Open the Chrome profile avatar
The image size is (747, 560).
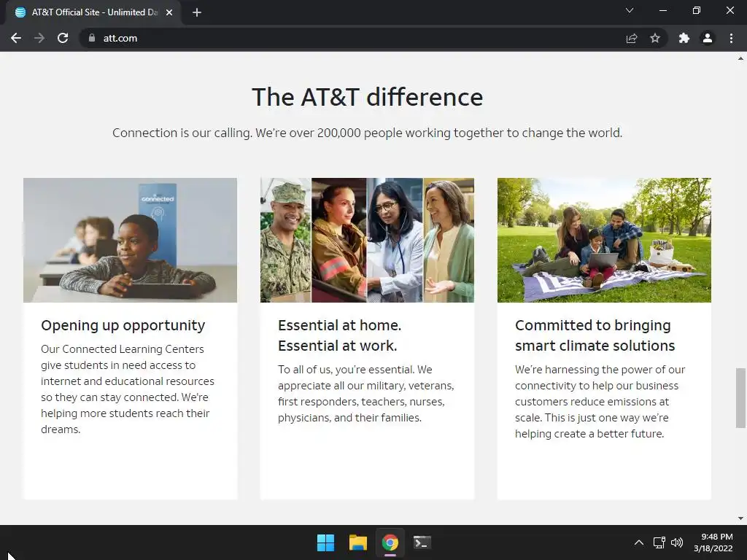pyautogui.click(x=708, y=38)
